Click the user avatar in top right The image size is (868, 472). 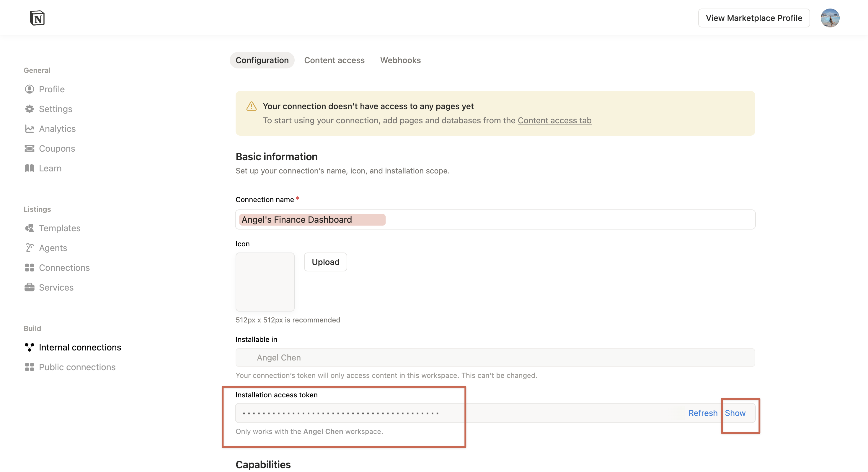(830, 18)
